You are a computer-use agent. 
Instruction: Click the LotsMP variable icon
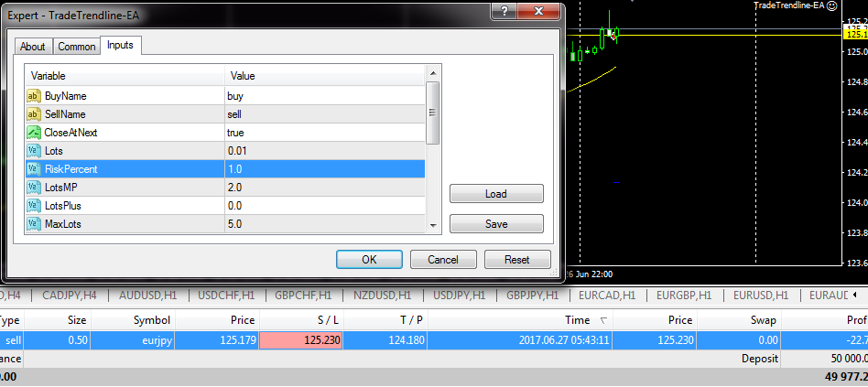click(34, 187)
